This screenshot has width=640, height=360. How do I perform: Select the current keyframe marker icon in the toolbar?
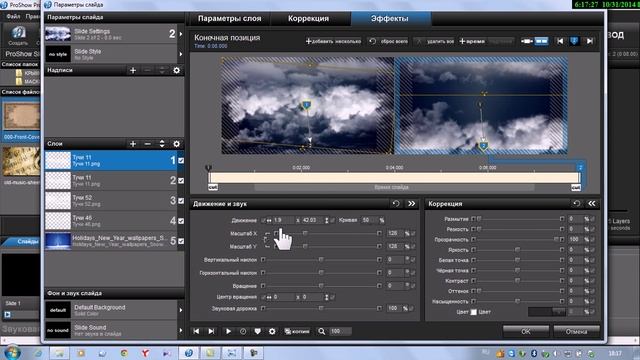pyautogui.click(x=574, y=41)
